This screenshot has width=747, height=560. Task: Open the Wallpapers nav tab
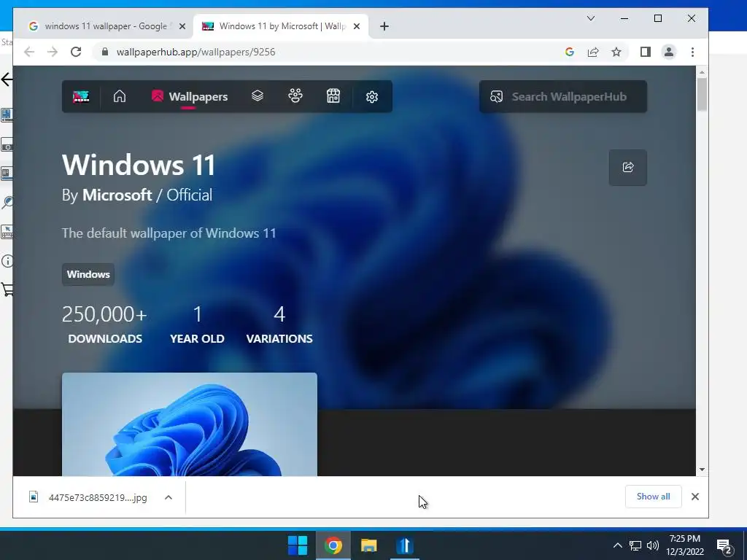pos(190,97)
